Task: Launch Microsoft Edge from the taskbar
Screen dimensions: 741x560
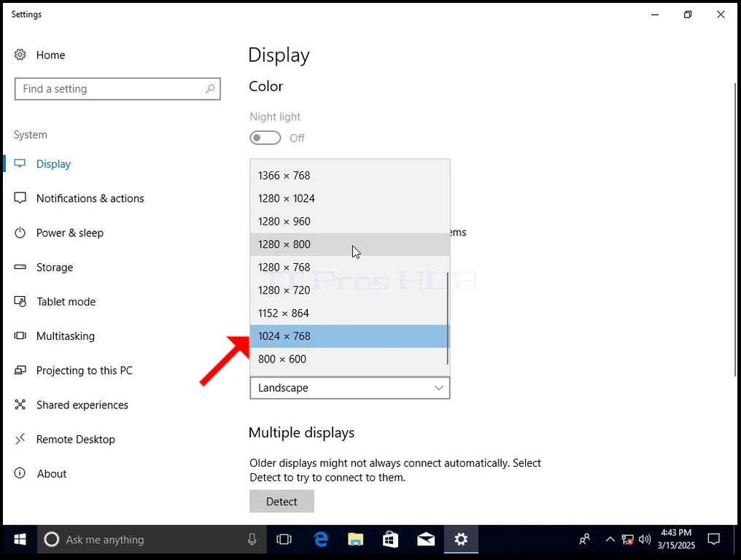Action: [x=321, y=539]
